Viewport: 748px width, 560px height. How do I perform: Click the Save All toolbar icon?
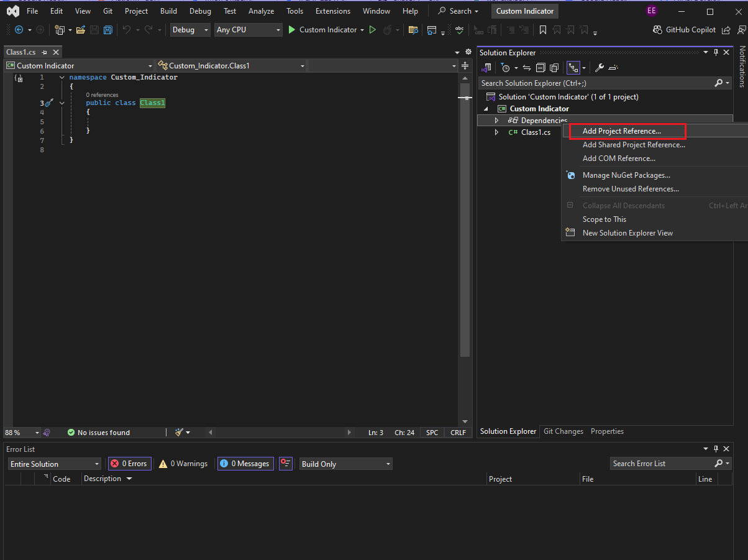click(108, 30)
